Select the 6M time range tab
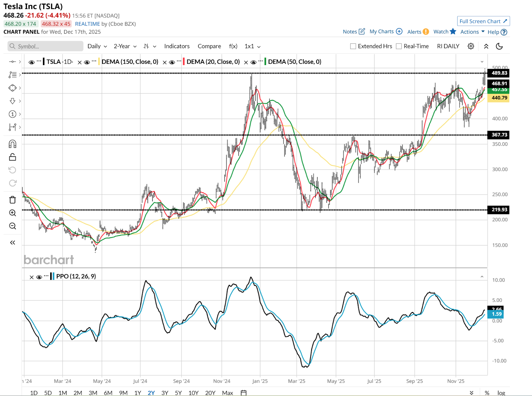This screenshot has width=532, height=396. pyautogui.click(x=108, y=393)
